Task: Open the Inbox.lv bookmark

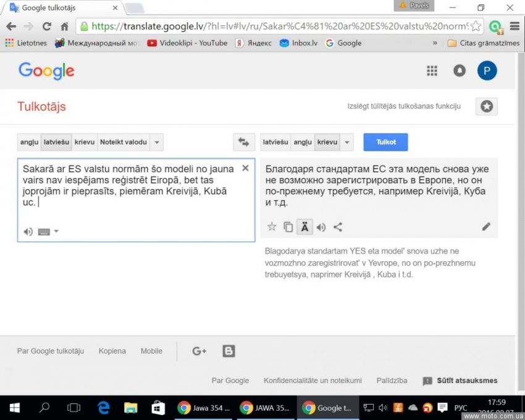Action: tap(299, 43)
